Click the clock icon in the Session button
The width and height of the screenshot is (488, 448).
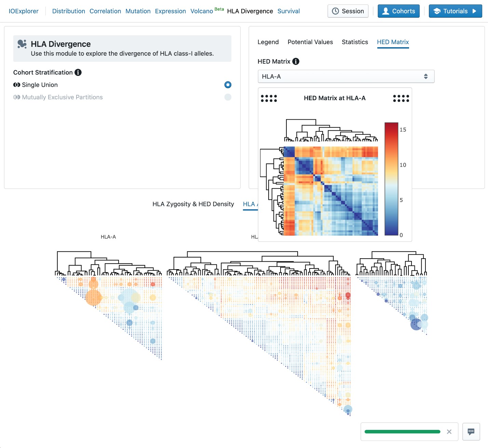pyautogui.click(x=336, y=11)
